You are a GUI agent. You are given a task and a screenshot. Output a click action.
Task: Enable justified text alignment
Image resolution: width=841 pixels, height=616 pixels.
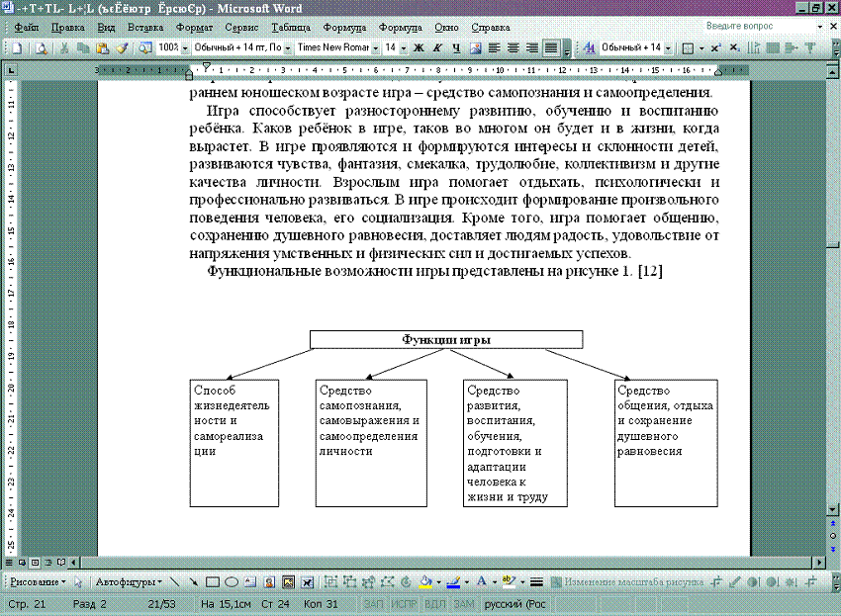551,47
